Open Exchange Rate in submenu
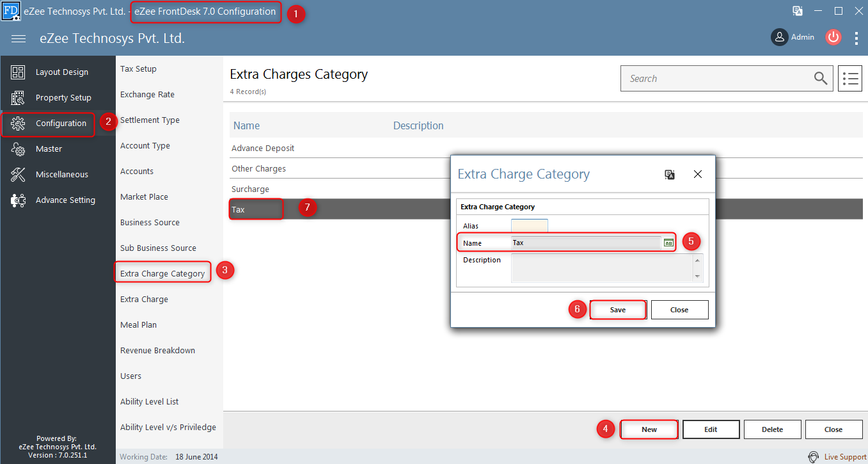 coord(147,95)
